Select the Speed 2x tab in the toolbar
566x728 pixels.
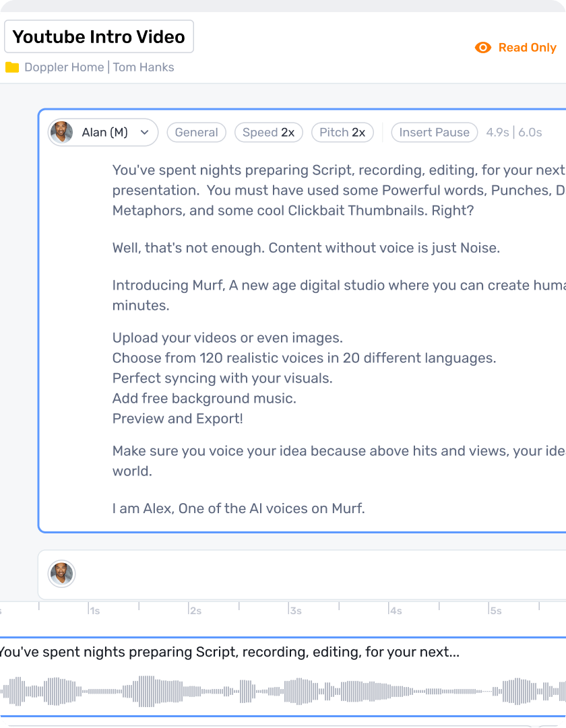point(268,132)
